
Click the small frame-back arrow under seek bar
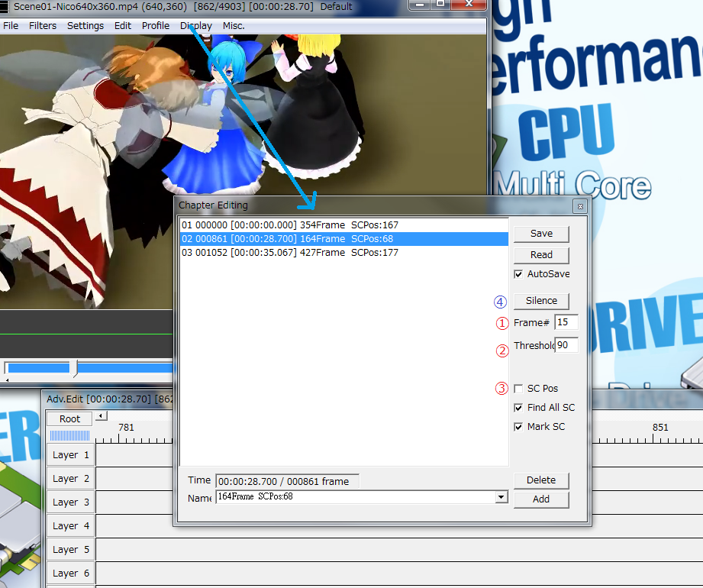(7, 380)
